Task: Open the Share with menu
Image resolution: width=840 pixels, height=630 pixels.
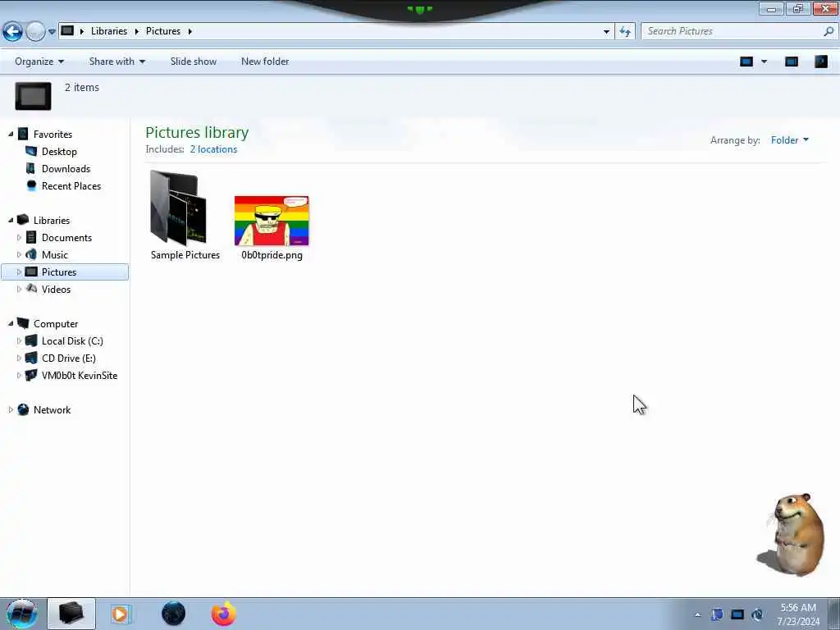Action: (116, 62)
